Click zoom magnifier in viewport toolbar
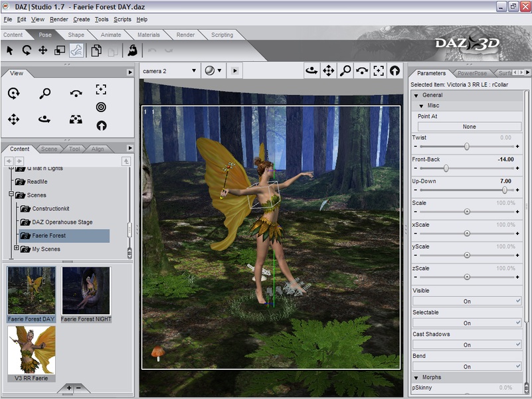 pyautogui.click(x=345, y=71)
